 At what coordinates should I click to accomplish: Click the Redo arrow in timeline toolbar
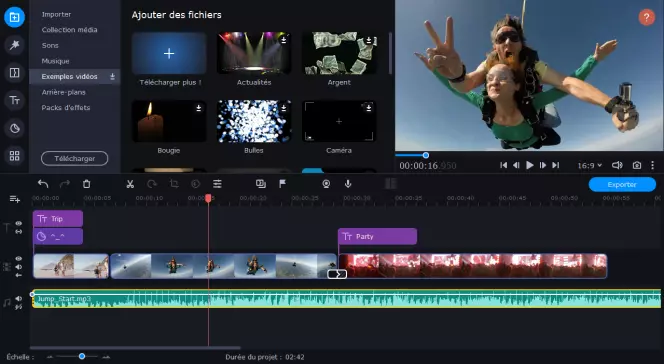pyautogui.click(x=65, y=184)
